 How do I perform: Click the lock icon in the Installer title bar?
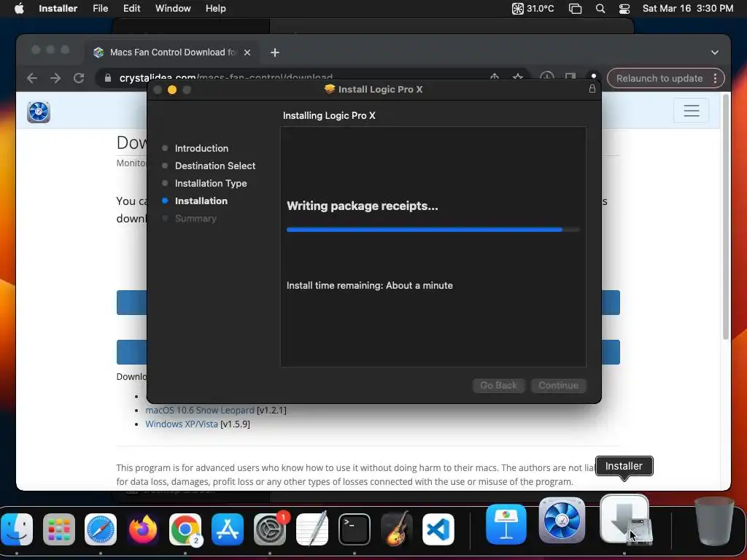click(x=592, y=89)
